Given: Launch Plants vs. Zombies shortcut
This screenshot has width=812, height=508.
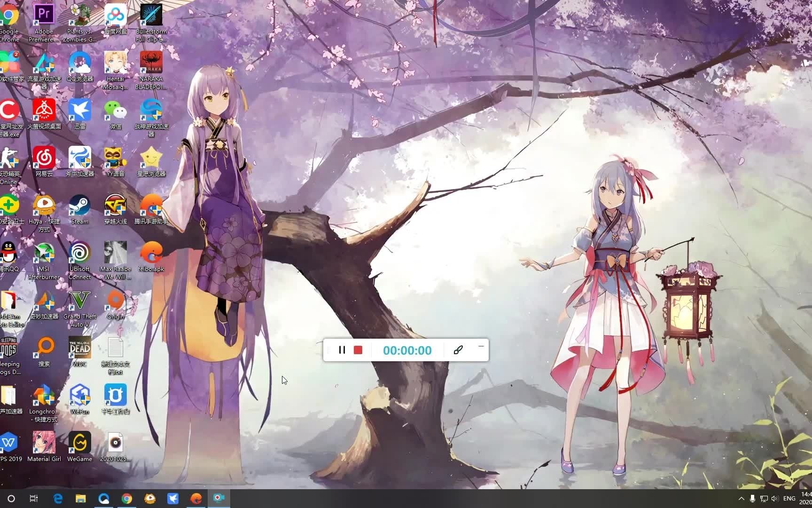Looking at the screenshot, I should click(x=80, y=22).
